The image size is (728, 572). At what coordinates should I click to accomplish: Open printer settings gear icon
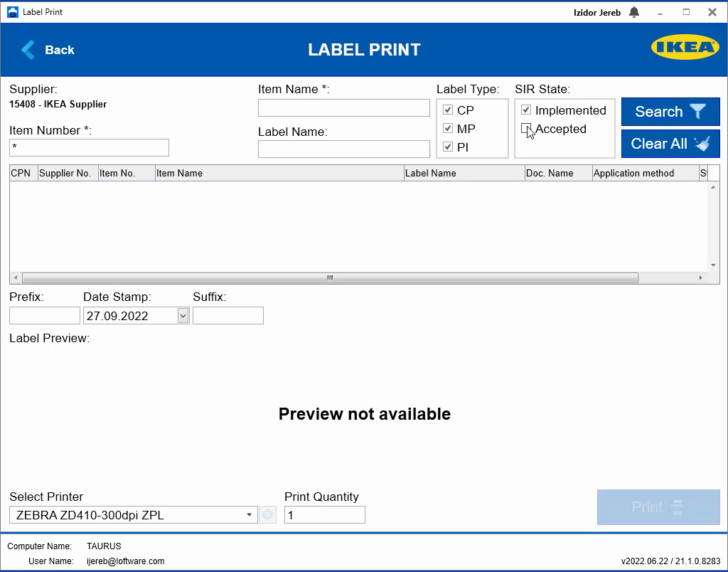pyautogui.click(x=268, y=515)
